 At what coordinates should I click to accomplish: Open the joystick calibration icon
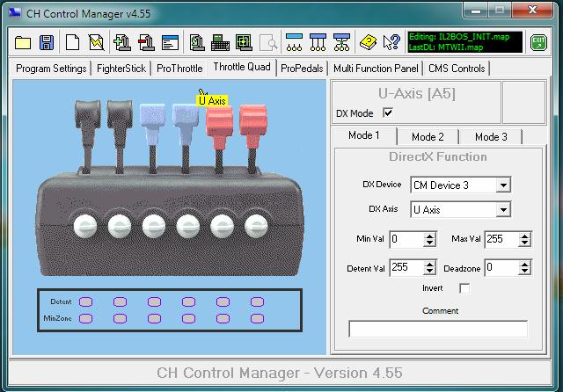(197, 43)
